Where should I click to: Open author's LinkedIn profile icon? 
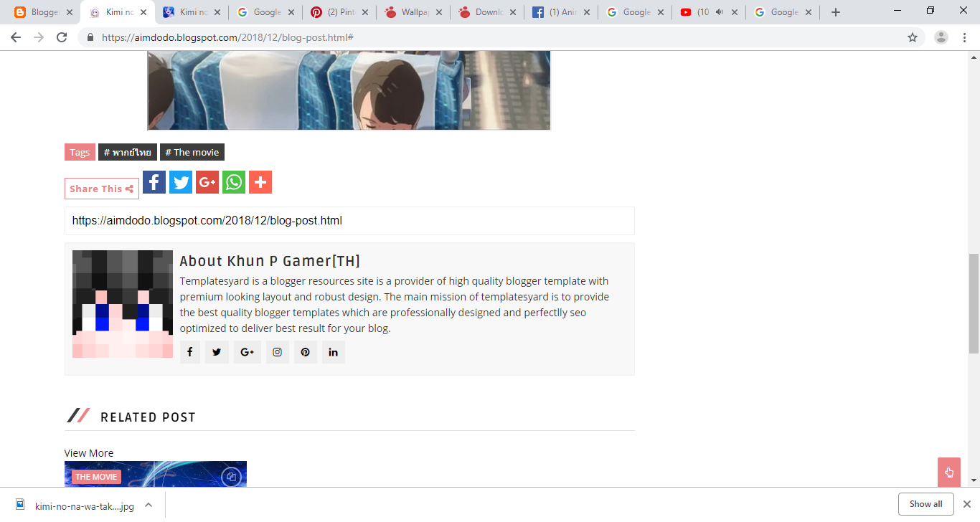pos(333,352)
